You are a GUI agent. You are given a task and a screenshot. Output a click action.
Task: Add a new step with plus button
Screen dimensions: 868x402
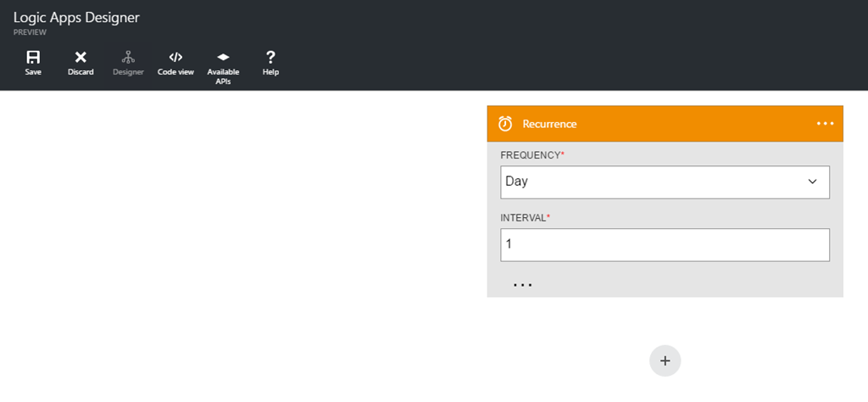click(x=665, y=360)
